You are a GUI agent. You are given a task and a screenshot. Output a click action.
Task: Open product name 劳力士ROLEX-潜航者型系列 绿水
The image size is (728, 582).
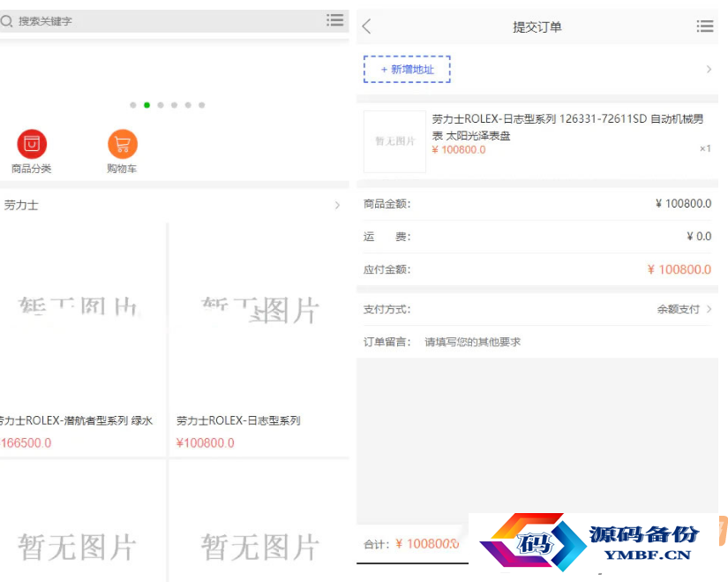point(76,420)
